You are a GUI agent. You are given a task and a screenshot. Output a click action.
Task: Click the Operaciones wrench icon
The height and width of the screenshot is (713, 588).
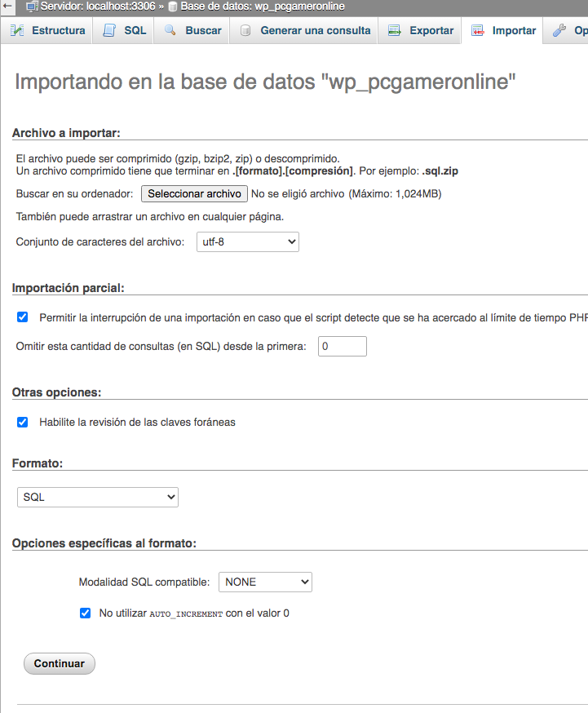(559, 31)
